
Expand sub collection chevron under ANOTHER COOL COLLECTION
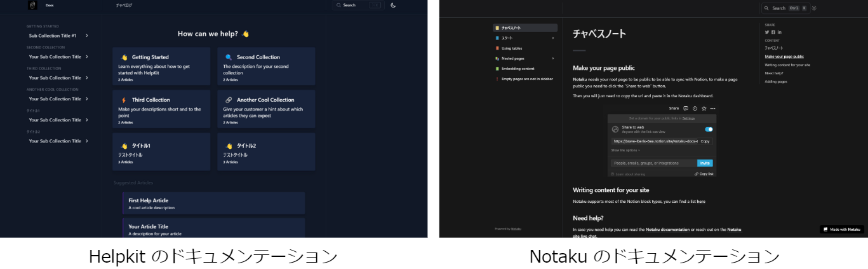click(87, 99)
